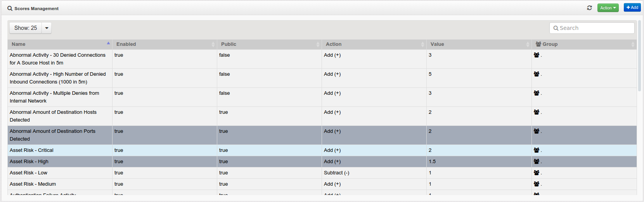Click group icon for Asset Risk - Medium
The height and width of the screenshot is (202, 644).
537,184
